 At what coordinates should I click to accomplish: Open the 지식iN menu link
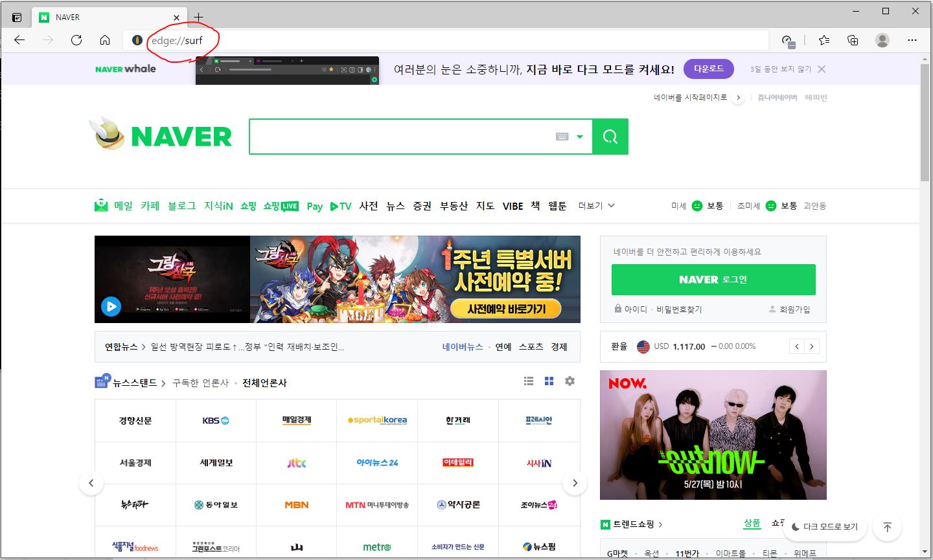pyautogui.click(x=218, y=206)
